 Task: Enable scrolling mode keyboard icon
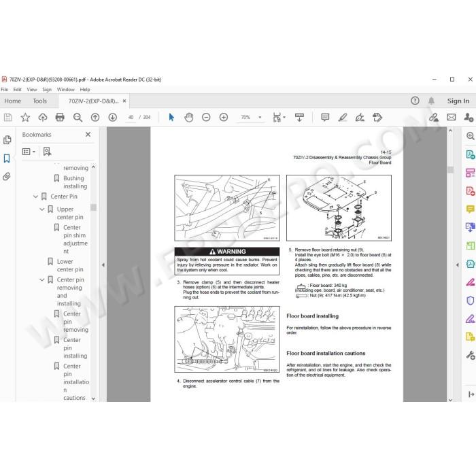click(299, 117)
